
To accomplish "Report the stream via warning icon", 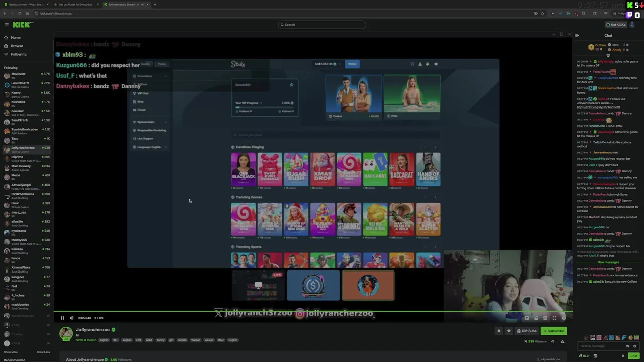I will [562, 341].
